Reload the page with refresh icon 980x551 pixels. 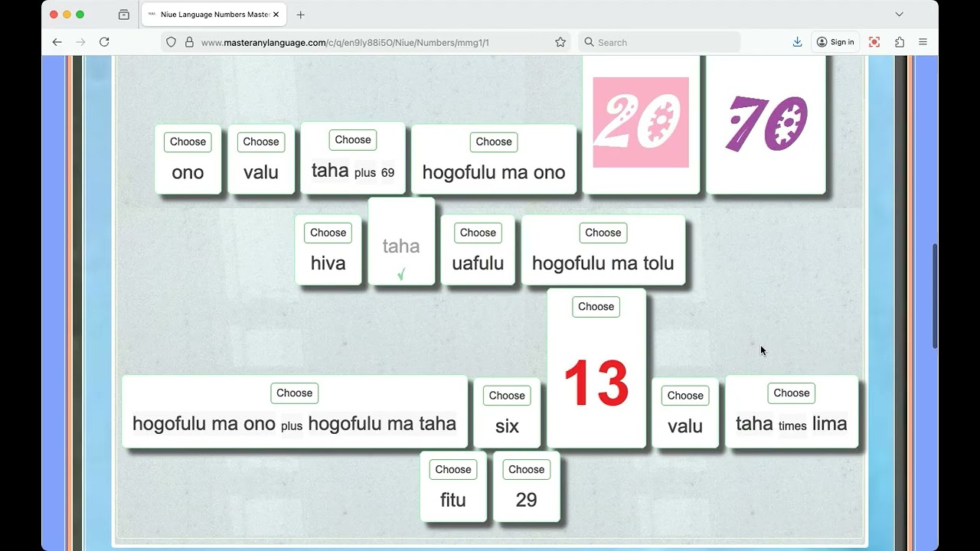pos(104,42)
